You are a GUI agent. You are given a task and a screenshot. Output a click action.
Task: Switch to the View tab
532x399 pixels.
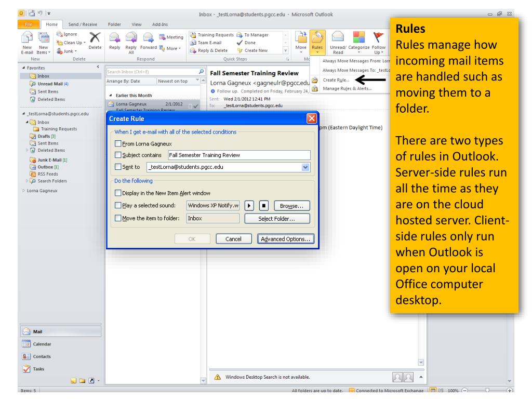pyautogui.click(x=137, y=24)
